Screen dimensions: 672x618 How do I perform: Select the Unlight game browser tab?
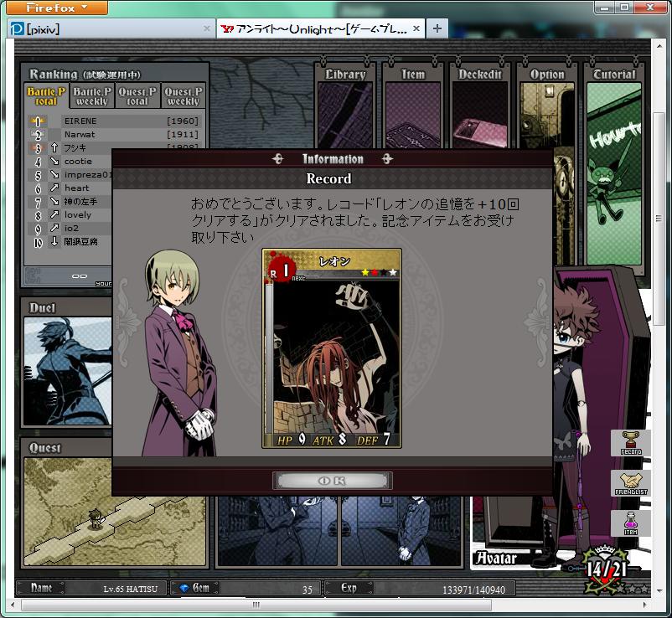(321, 28)
